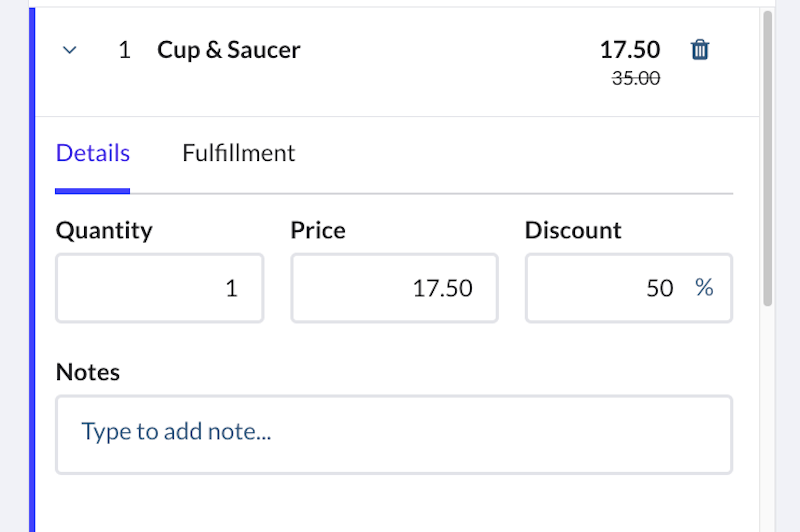Click the scrollbar track below the thumb
The image size is (800, 532).
[x=767, y=420]
